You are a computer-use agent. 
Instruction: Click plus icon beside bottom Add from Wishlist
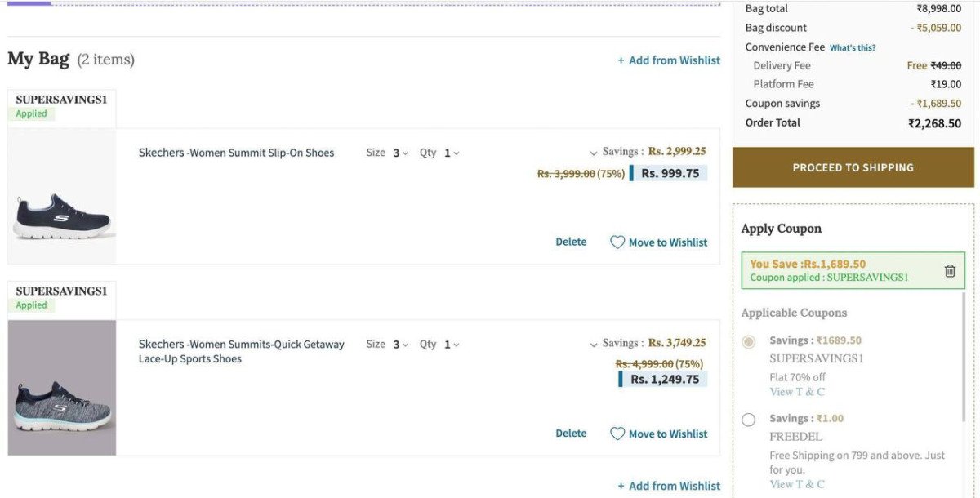(621, 487)
